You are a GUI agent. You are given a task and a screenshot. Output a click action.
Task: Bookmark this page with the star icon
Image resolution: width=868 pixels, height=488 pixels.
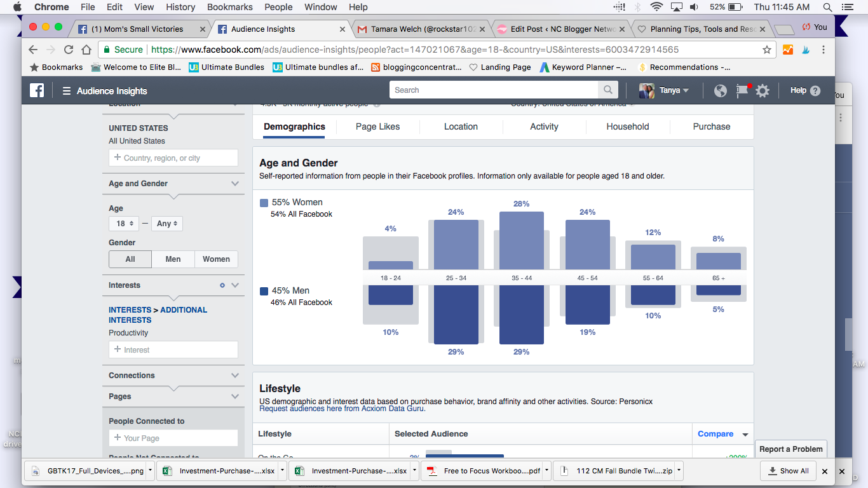pos(767,50)
